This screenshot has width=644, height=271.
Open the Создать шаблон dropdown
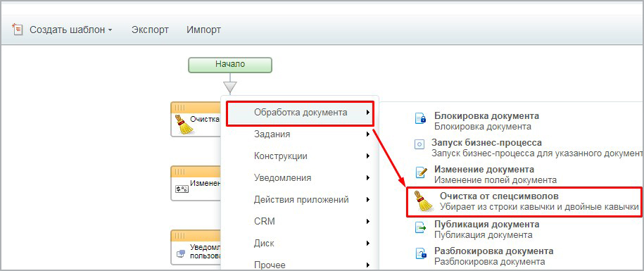pyautogui.click(x=70, y=30)
